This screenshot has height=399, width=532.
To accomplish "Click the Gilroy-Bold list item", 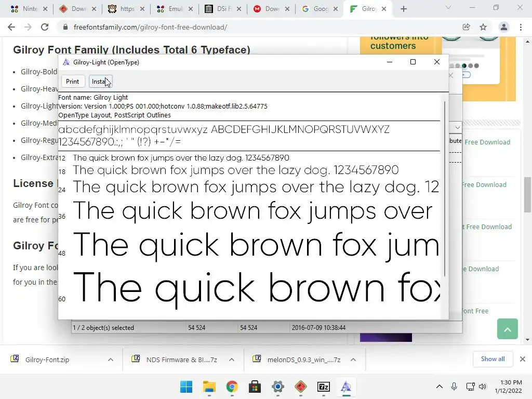I will (x=38, y=72).
